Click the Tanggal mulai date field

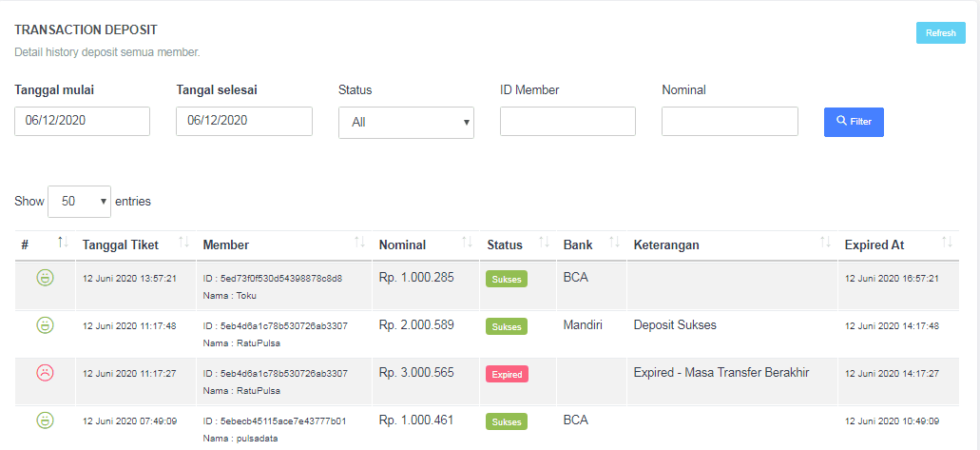pos(82,121)
